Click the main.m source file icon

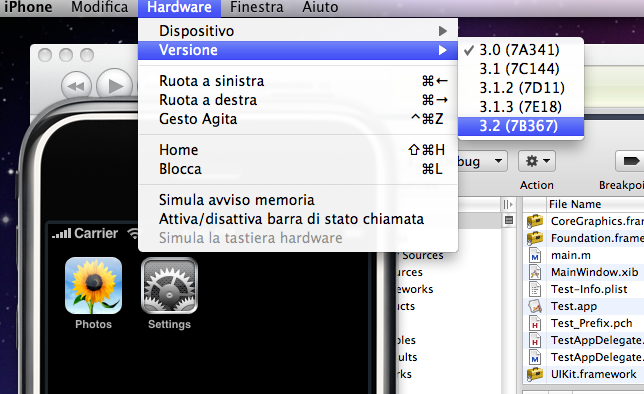point(535,255)
